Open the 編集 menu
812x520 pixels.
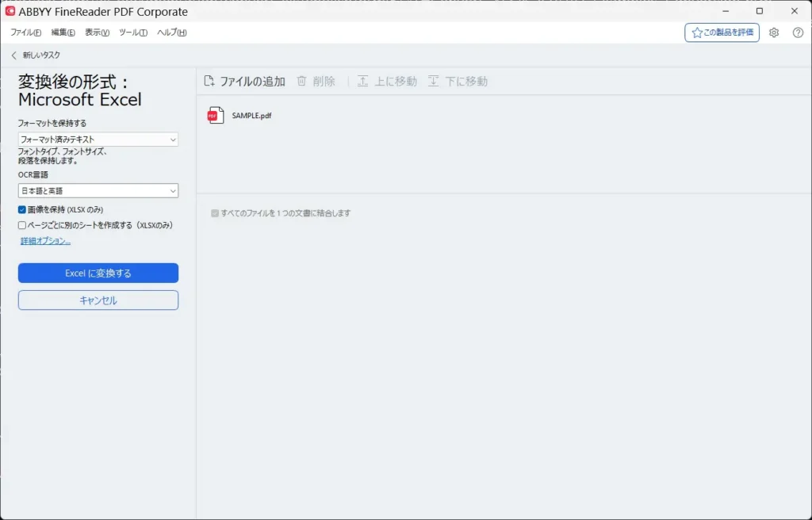click(63, 32)
